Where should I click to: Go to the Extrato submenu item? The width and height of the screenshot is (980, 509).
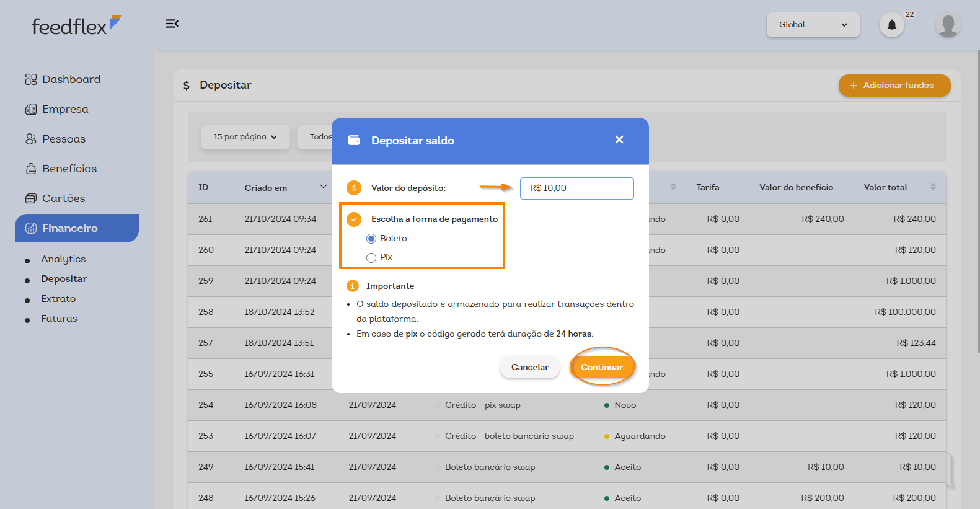tap(58, 299)
